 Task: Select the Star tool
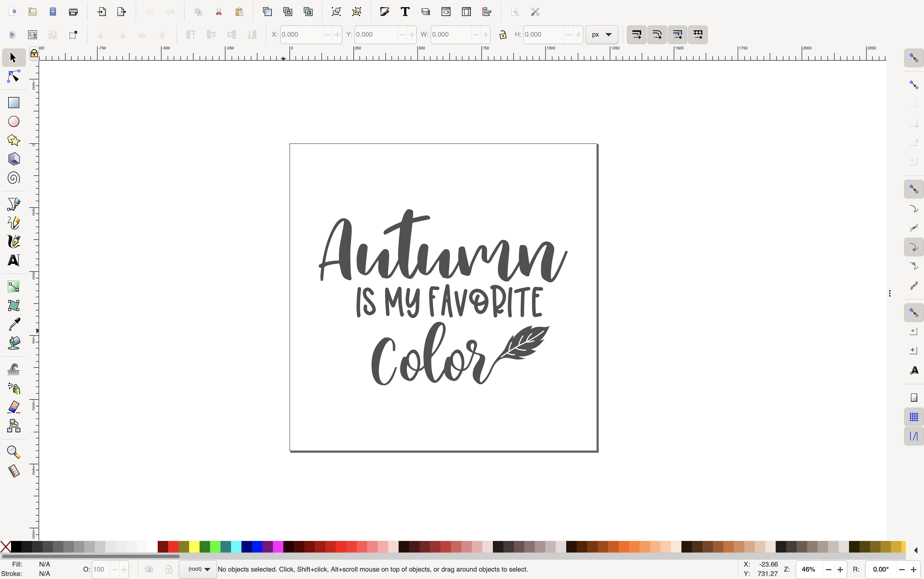click(14, 140)
